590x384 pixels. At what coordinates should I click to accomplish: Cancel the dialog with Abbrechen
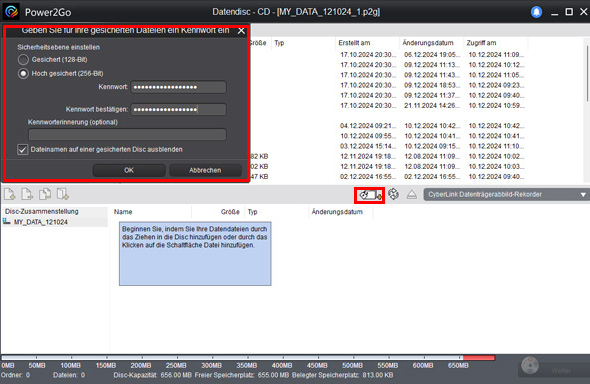tap(205, 170)
